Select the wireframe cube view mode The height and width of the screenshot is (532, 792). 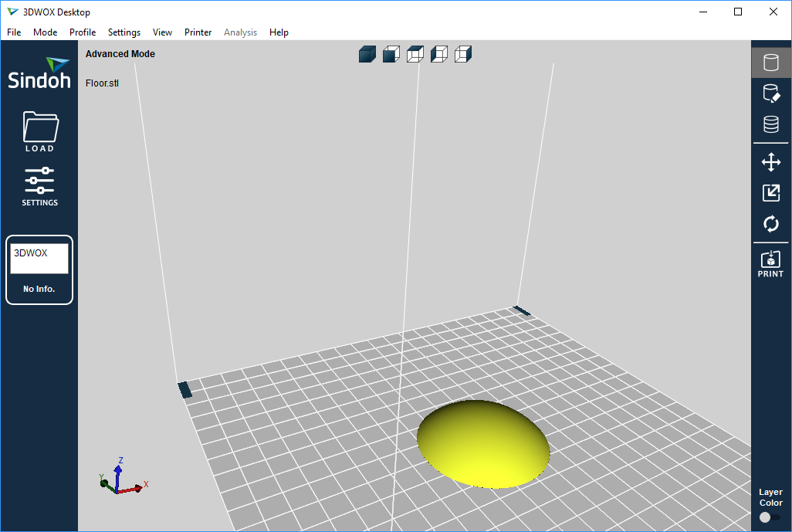(x=462, y=54)
